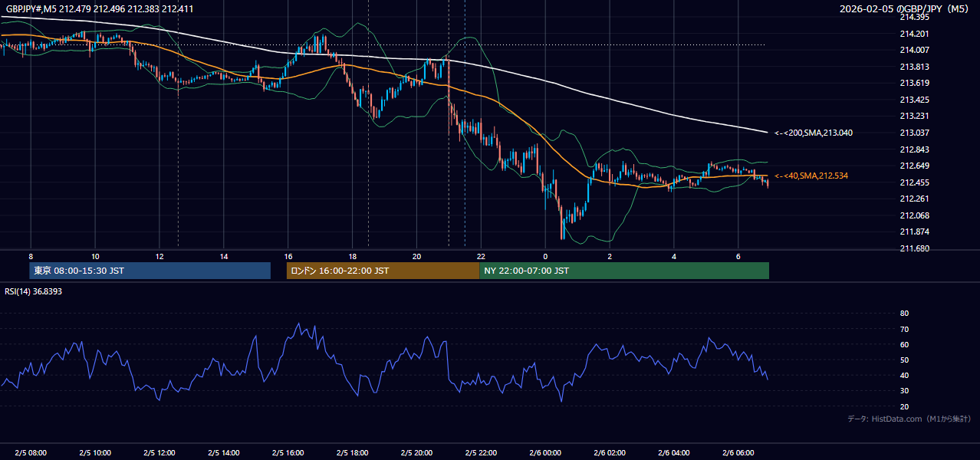This screenshot has height=460, width=980.
Task: Click the 200,SMA,213.040 moving average label
Action: click(x=814, y=133)
